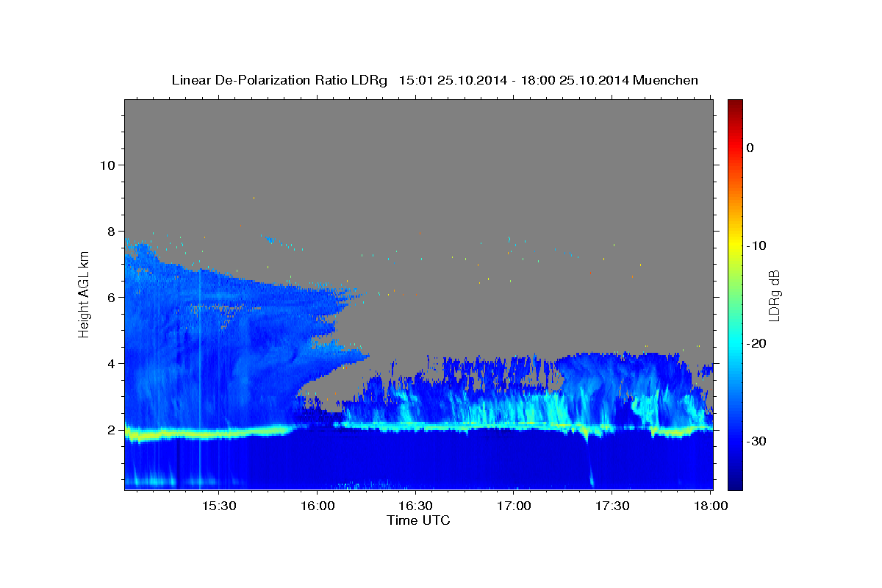The width and height of the screenshot is (882, 588).
Task: Click the 17:30 time tick label
Action: [612, 506]
